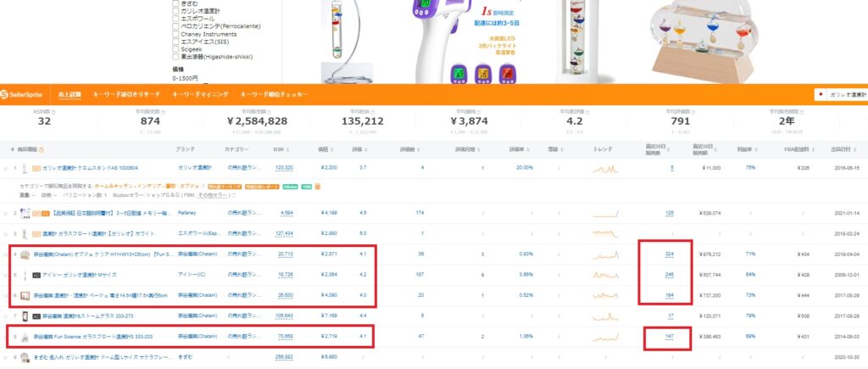Open the product thumbnail of row 1
Screen dimensions: 868x369
click(x=25, y=167)
